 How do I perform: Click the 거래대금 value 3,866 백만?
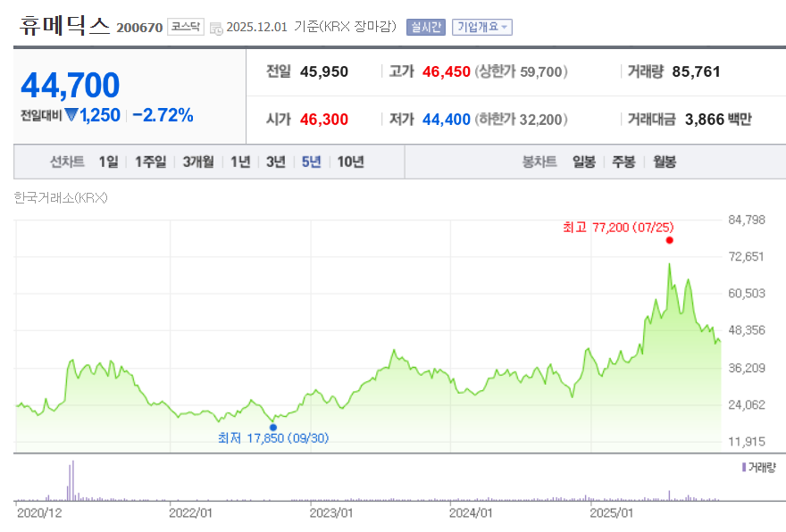(718, 120)
